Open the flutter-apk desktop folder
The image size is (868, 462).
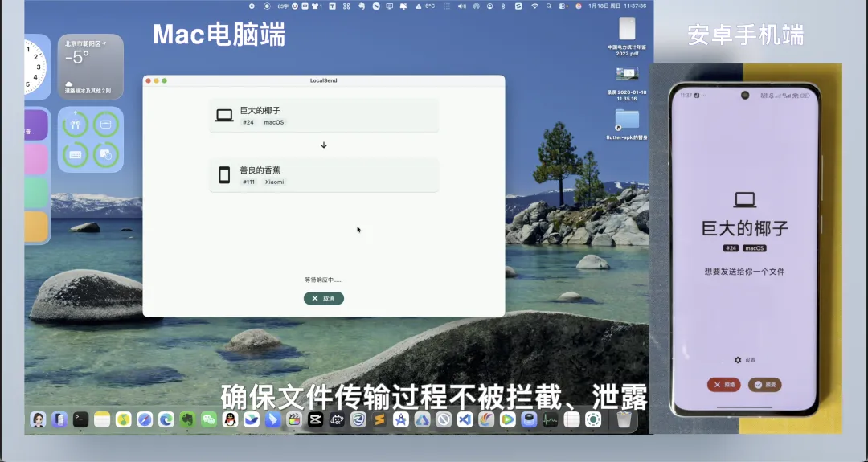pos(627,124)
